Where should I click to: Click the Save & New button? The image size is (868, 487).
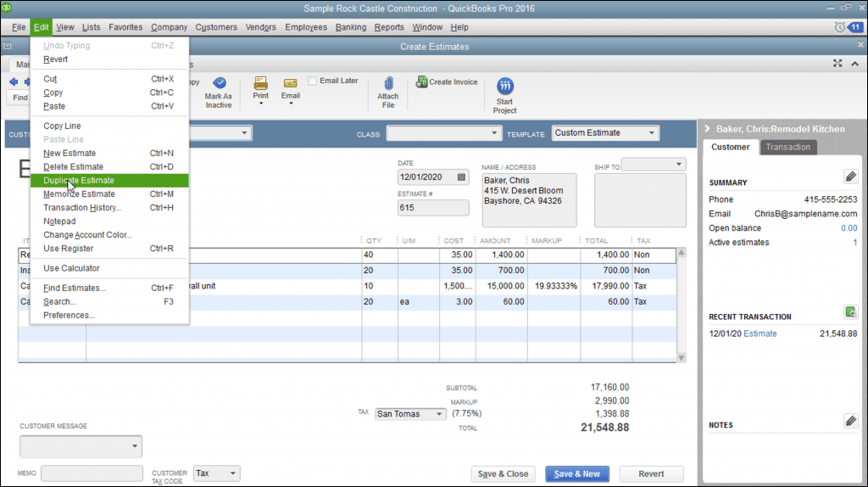[x=576, y=473]
